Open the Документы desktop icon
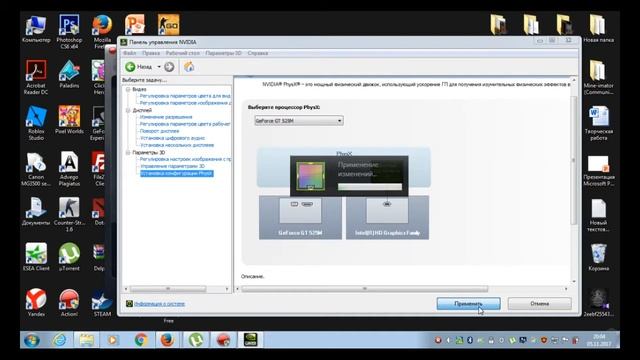This screenshot has width=640, height=360. coord(36,211)
